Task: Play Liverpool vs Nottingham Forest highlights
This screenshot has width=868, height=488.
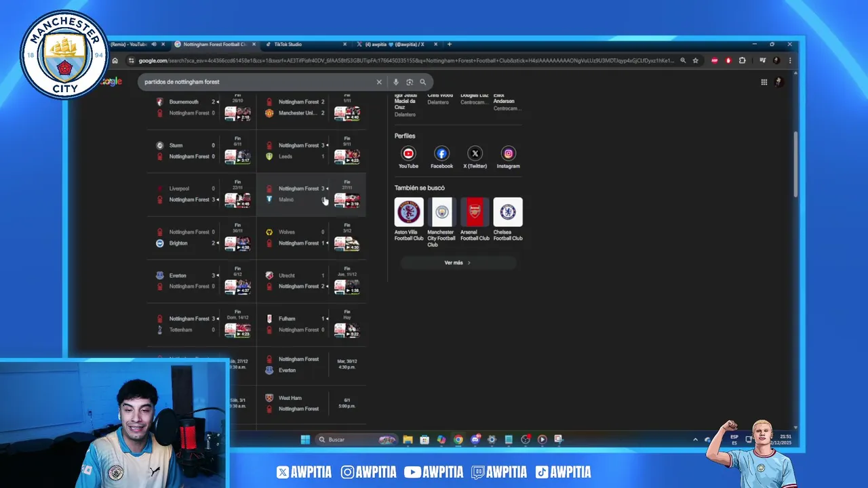Action: point(237,200)
